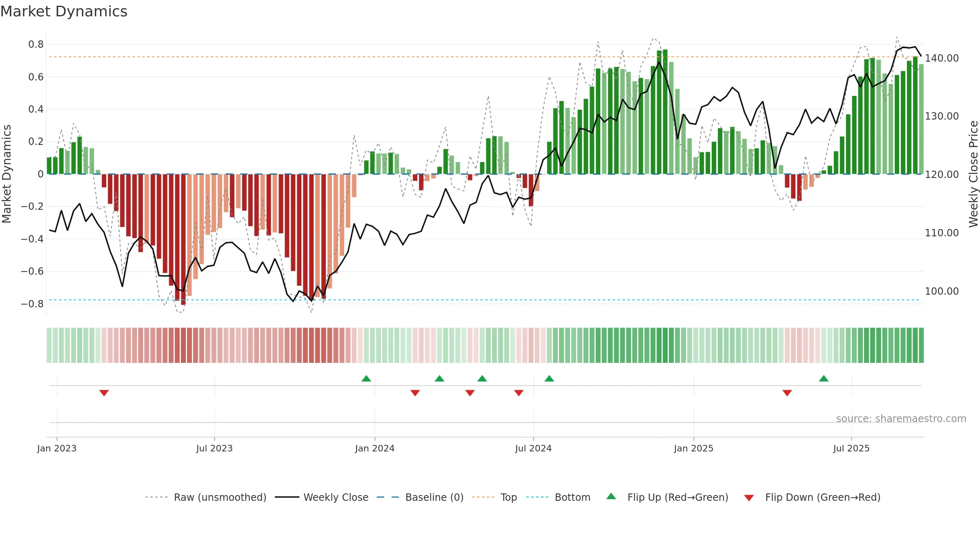Click the Jan 2023 axis label

point(57,448)
